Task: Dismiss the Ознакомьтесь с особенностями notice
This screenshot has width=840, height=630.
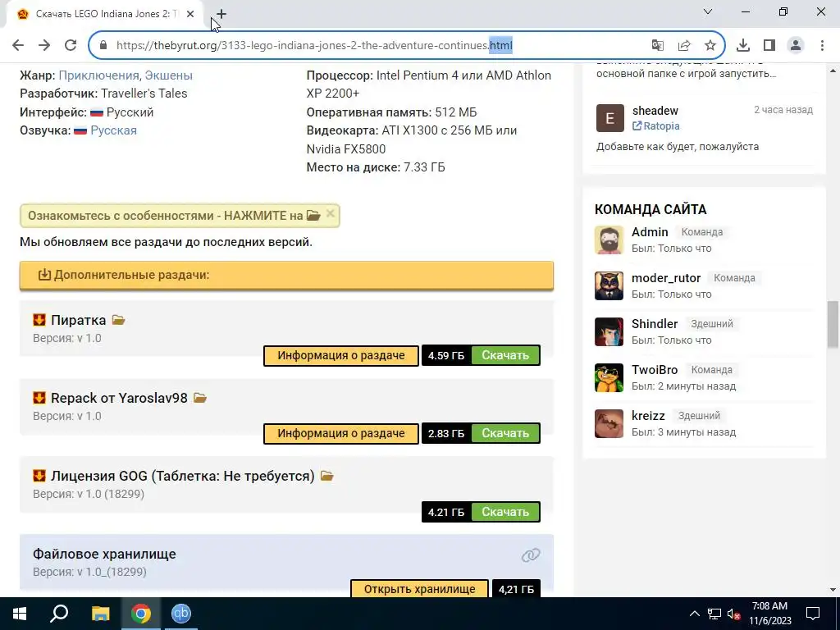Action: tap(331, 214)
